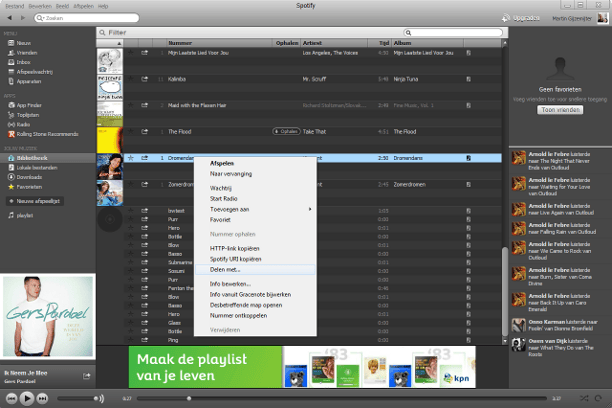Image resolution: width=612 pixels, height=408 pixels.
Task: Adjust the volume slider knob
Action: pos(96,398)
